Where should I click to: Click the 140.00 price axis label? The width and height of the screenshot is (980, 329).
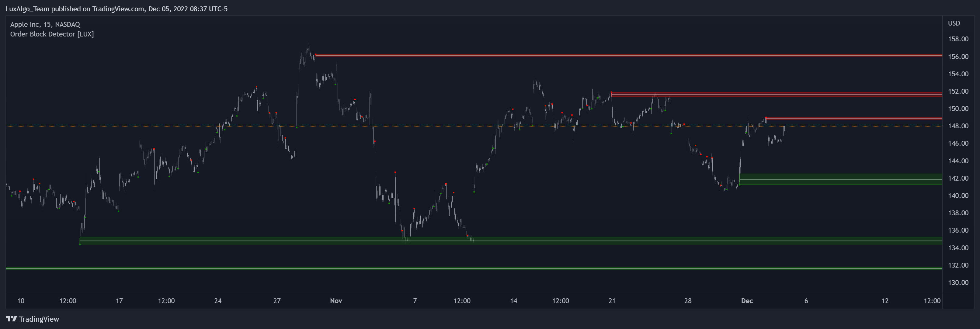point(958,196)
